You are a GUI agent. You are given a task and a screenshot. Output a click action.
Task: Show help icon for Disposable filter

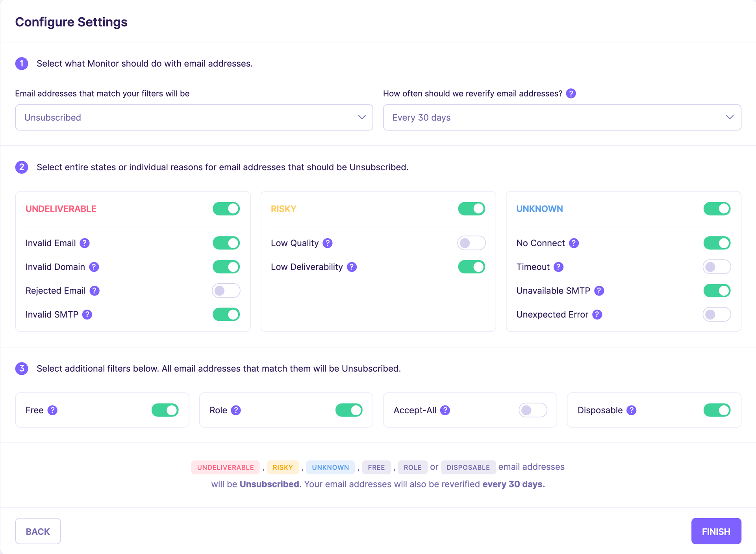point(632,410)
